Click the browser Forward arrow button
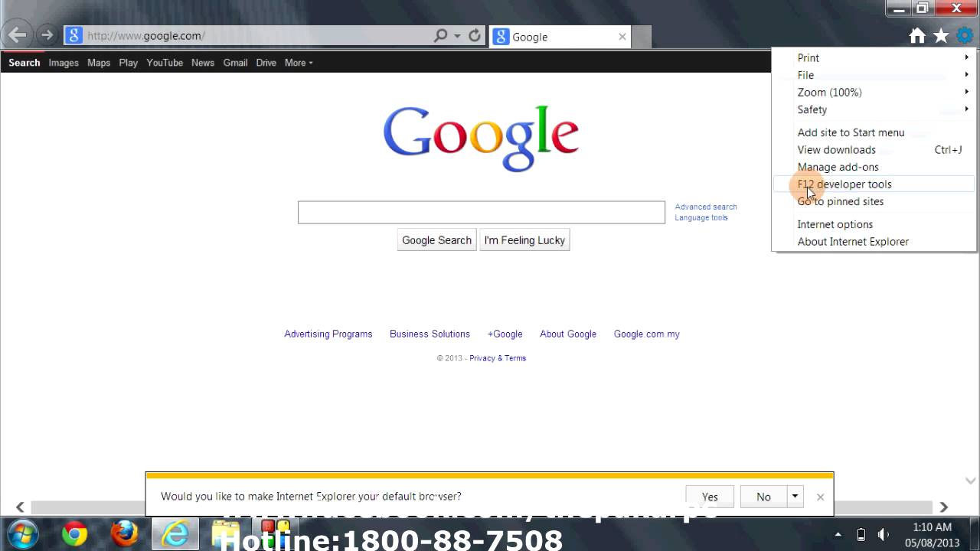 (x=47, y=35)
